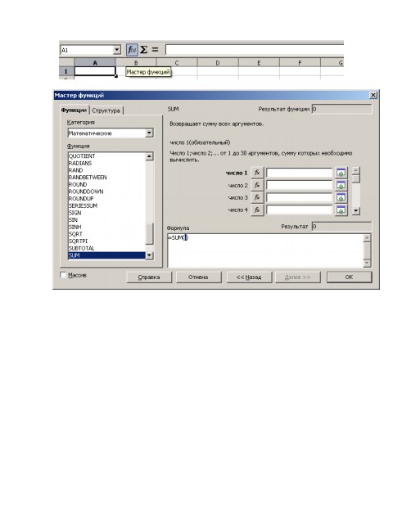The height and width of the screenshot is (532, 411).
Task: Click into the число 3 input field
Action: 299,197
